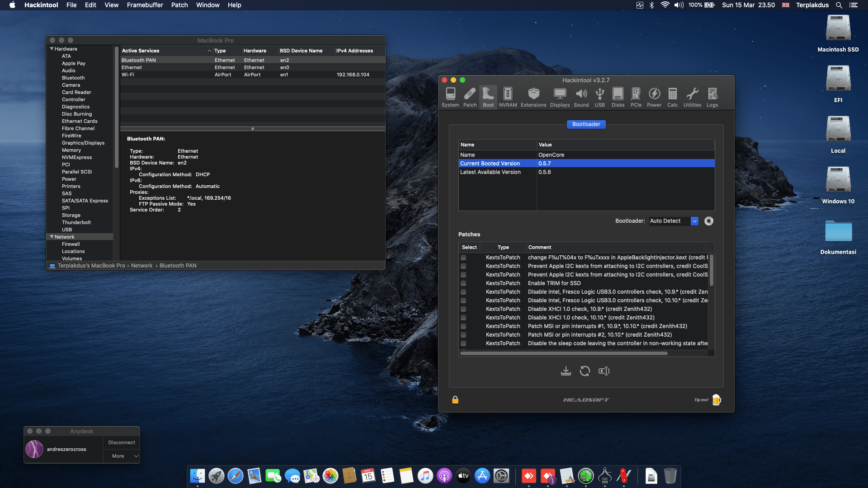This screenshot has height=488, width=868.
Task: Select the Wi-Fi service row
Action: tap(253, 75)
